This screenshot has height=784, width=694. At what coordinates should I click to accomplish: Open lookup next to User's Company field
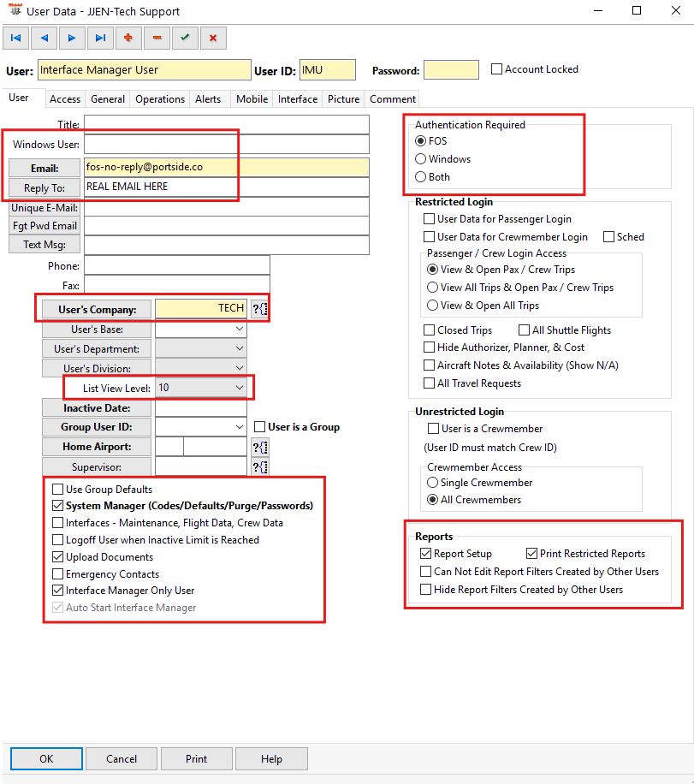pos(259,309)
